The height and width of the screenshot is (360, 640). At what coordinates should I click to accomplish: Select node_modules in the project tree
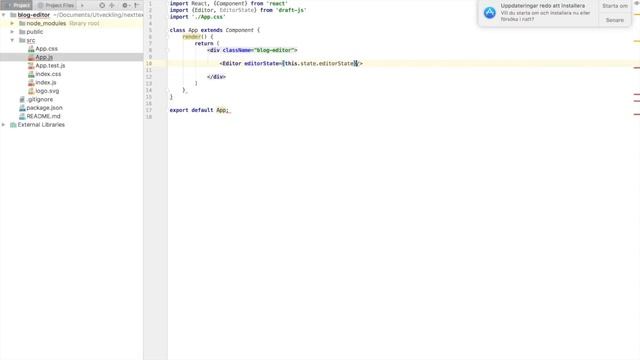46,23
